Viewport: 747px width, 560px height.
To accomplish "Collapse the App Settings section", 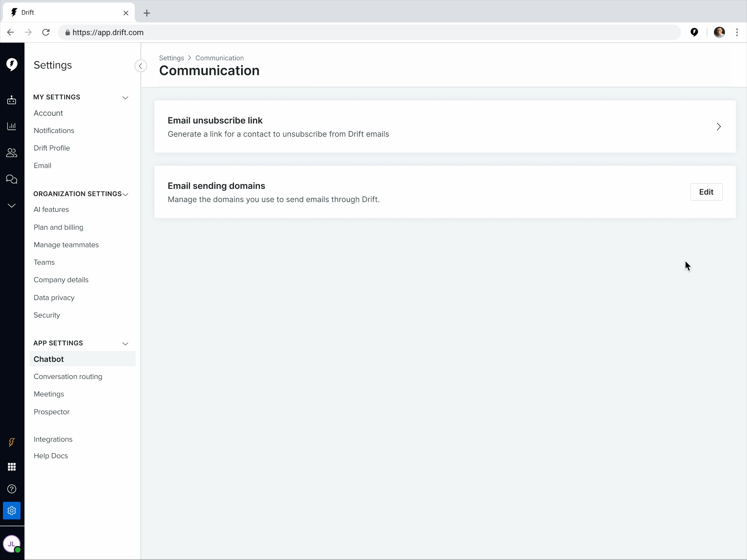I will [x=125, y=344].
